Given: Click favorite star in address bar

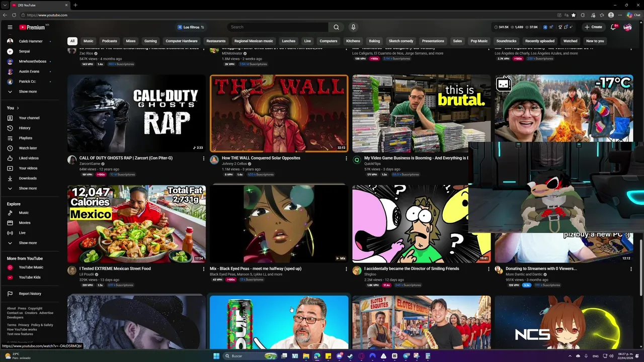Looking at the screenshot, I should click(573, 15).
